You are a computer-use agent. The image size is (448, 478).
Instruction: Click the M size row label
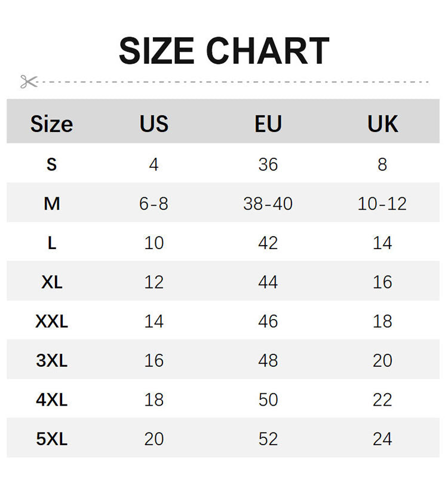pyautogui.click(x=51, y=204)
